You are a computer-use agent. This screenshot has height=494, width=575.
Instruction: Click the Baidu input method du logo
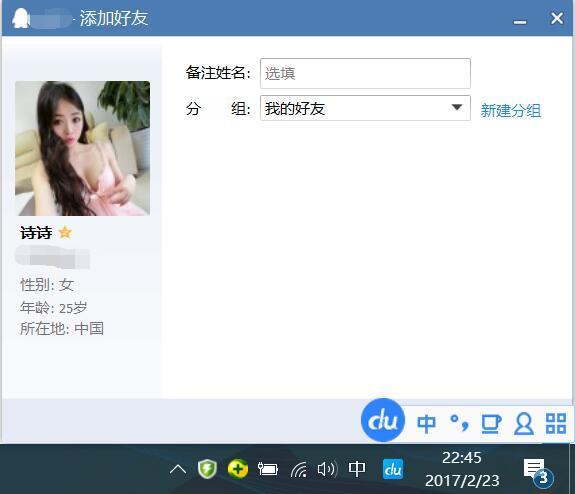tap(383, 420)
